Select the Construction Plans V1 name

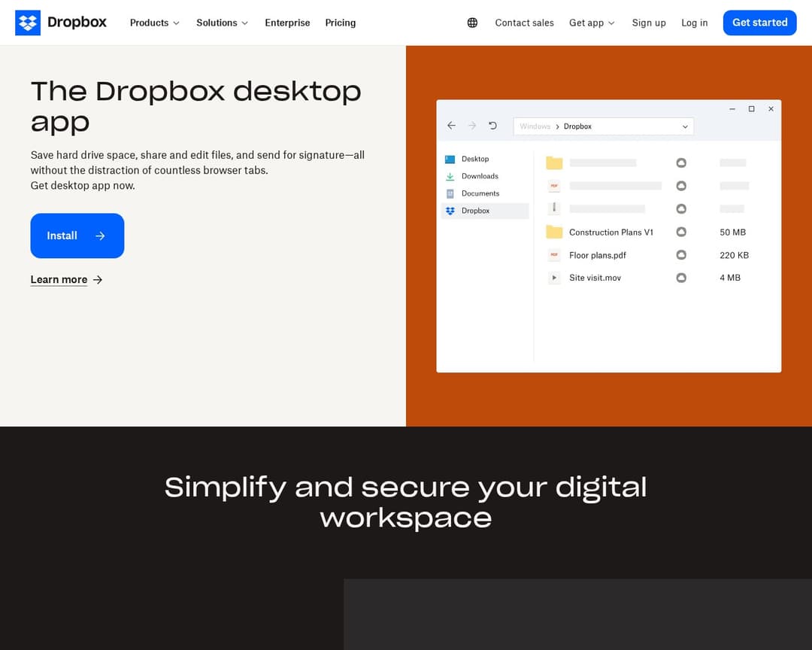click(611, 232)
